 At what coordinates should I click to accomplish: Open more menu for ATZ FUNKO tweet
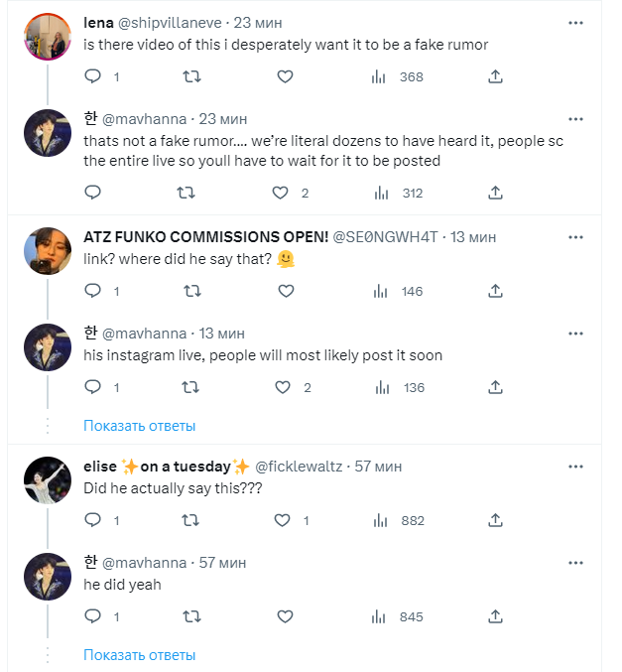click(575, 235)
